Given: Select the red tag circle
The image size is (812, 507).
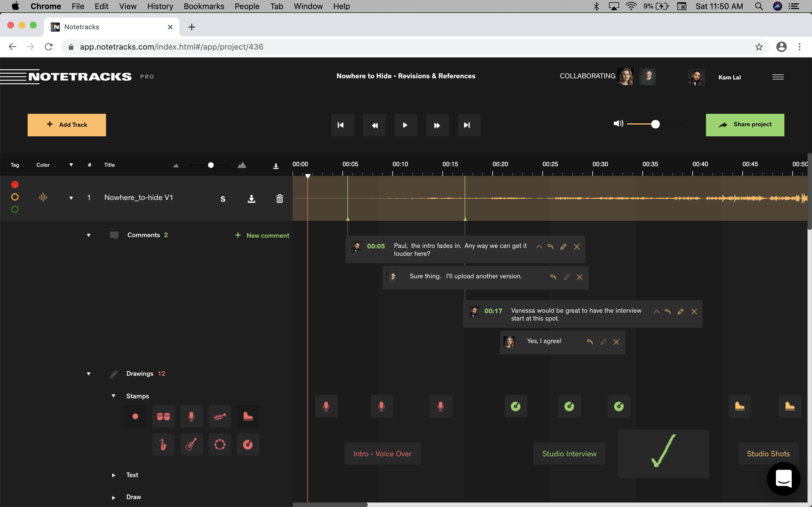Looking at the screenshot, I should pyautogui.click(x=15, y=184).
